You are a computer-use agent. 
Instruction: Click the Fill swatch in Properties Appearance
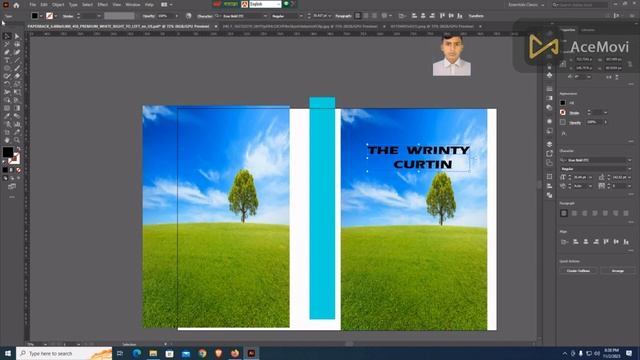click(x=563, y=103)
